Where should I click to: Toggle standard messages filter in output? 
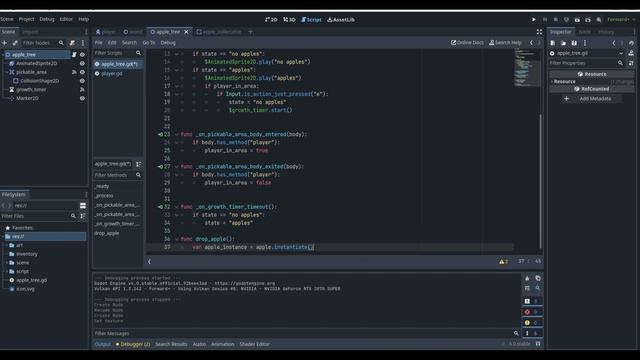click(532, 301)
